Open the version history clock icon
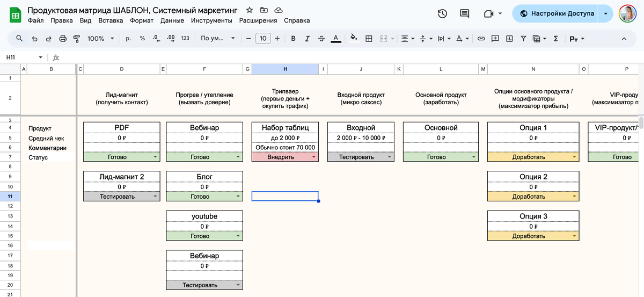Screen dimensions: 644x297 tap(442, 13)
